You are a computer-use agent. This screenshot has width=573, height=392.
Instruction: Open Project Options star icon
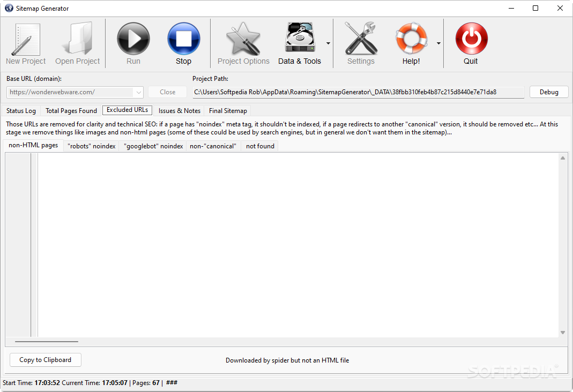click(243, 39)
